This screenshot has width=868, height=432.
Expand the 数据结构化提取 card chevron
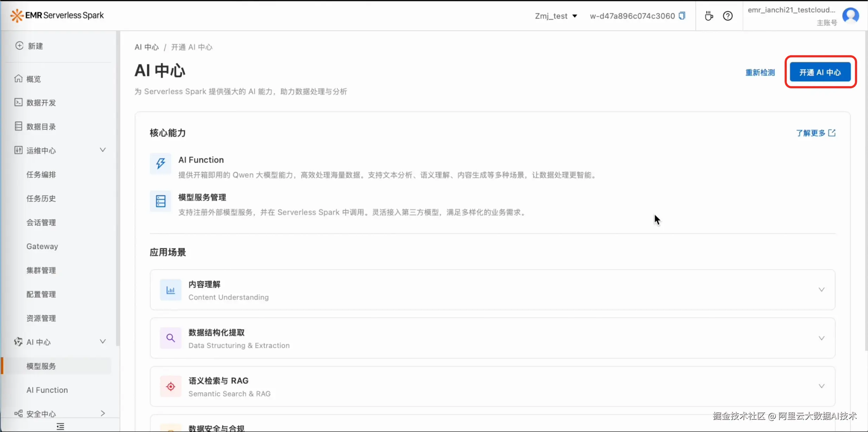click(x=822, y=338)
